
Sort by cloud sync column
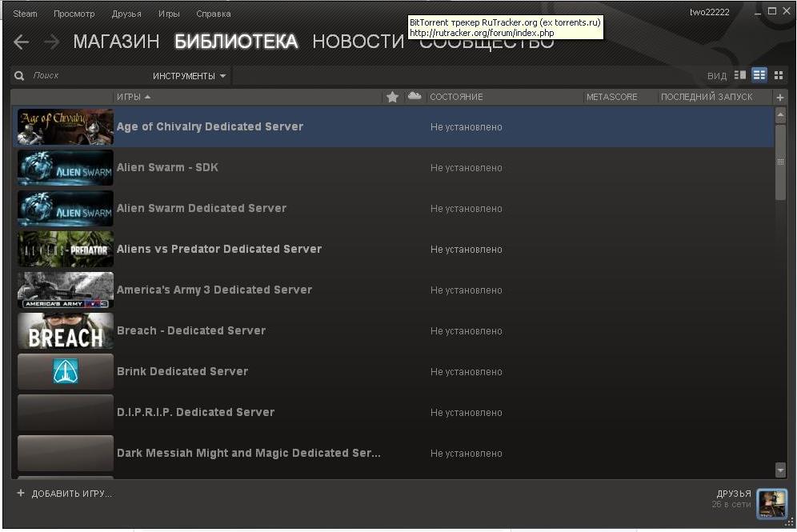tap(415, 96)
